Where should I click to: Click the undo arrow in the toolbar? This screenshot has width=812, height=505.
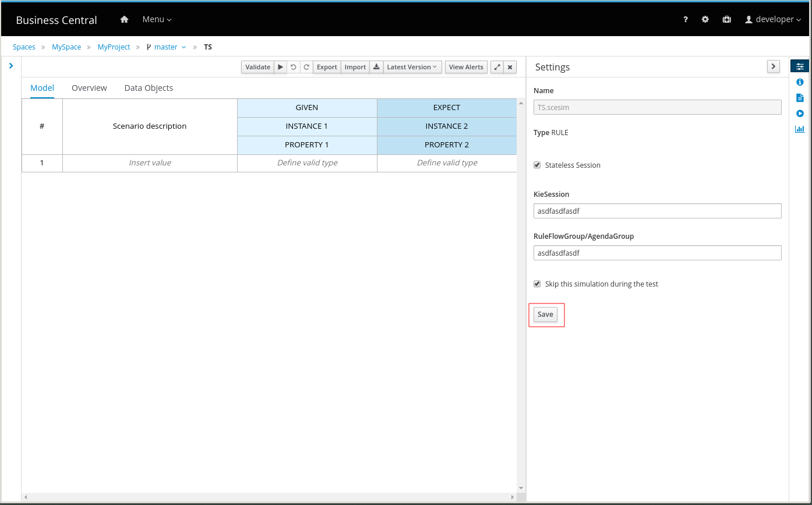point(294,67)
